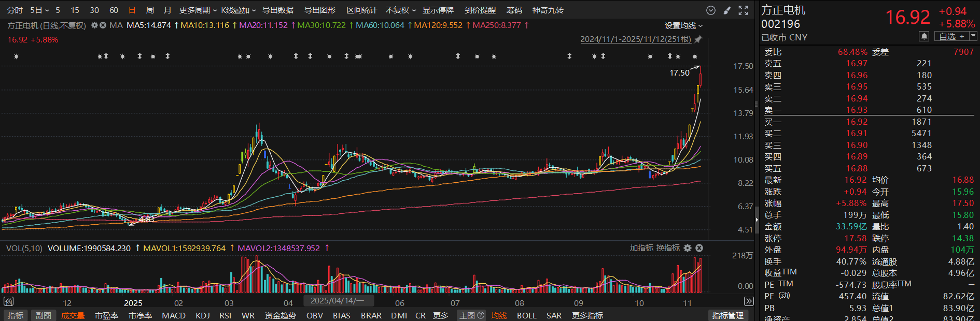Remove MA indicator with X icon
Screen dimensions: 980x321
(103, 25)
